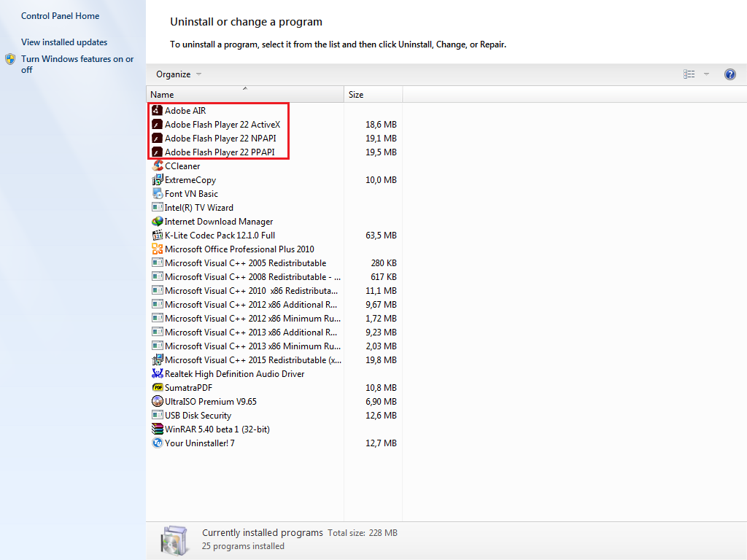Select UltraISO Premium V9.65 entry
The image size is (747, 560).
pos(211,402)
